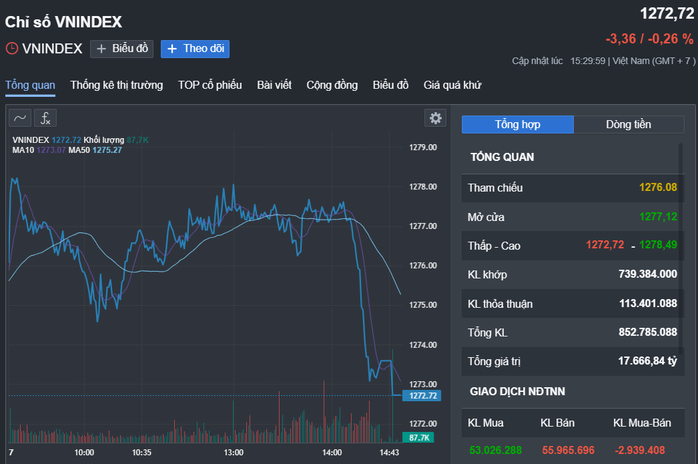
Task: Click KL Mua-Bán value -2.939.408
Action: point(640,450)
